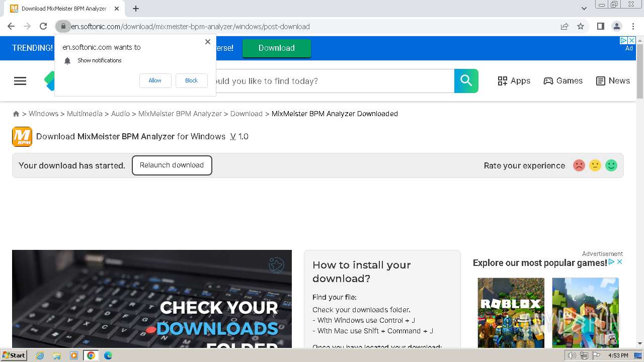Block notifications from en.softonic.com
Image resolution: width=644 pixels, height=362 pixels.
pos(191,80)
